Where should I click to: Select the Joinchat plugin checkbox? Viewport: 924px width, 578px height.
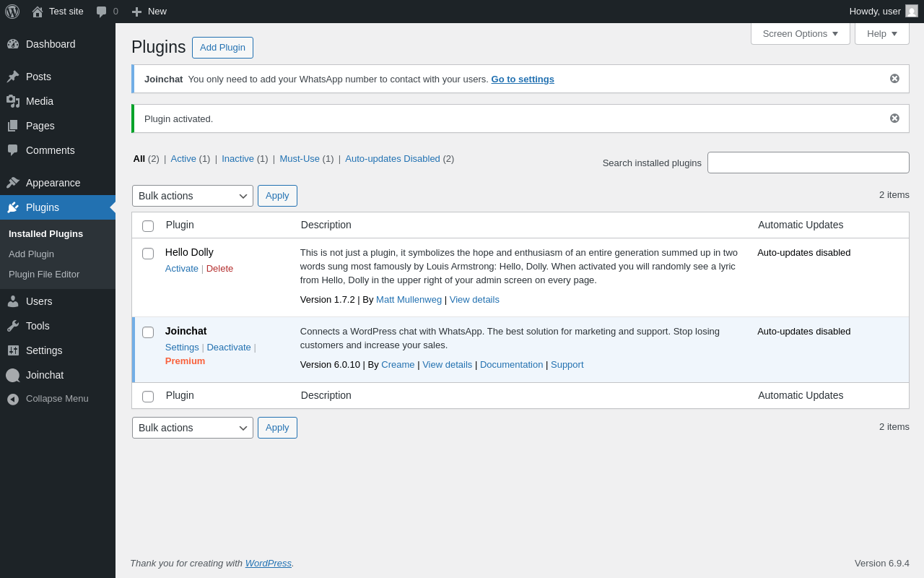pos(148,332)
